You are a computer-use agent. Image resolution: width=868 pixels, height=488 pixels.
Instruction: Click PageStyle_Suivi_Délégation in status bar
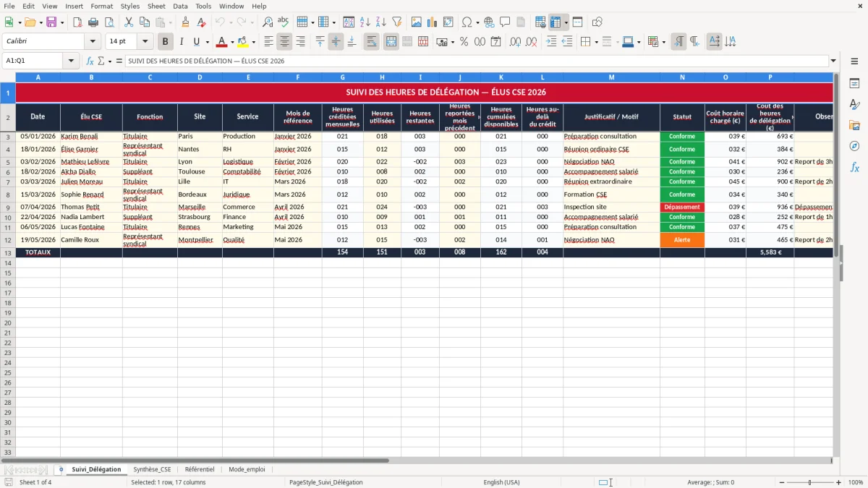(325, 482)
